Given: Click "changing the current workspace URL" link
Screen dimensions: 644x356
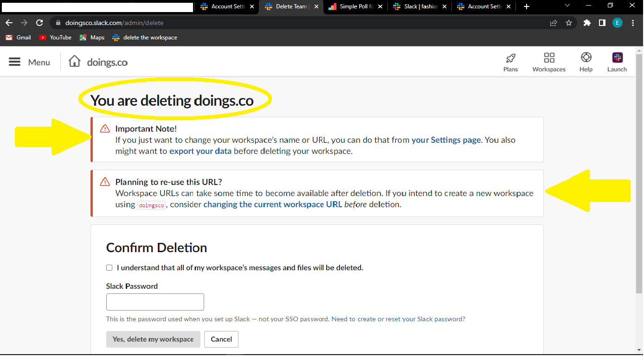Looking at the screenshot, I should (x=273, y=204).
